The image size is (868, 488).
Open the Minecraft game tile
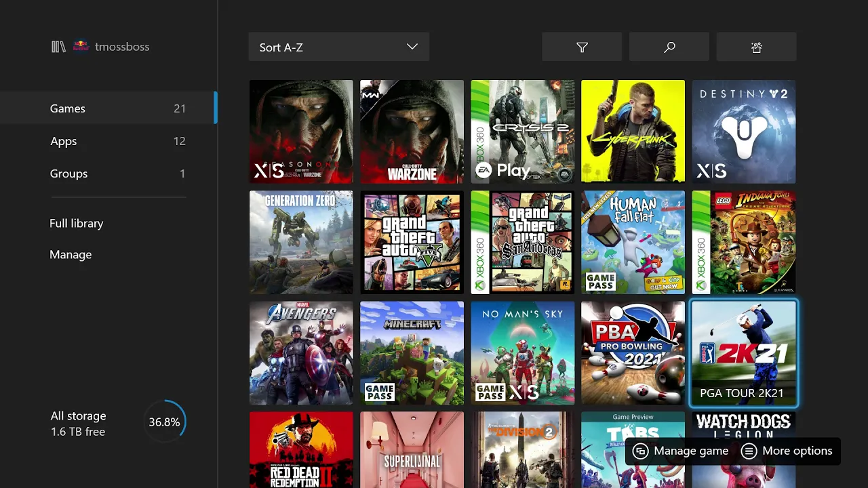[412, 353]
